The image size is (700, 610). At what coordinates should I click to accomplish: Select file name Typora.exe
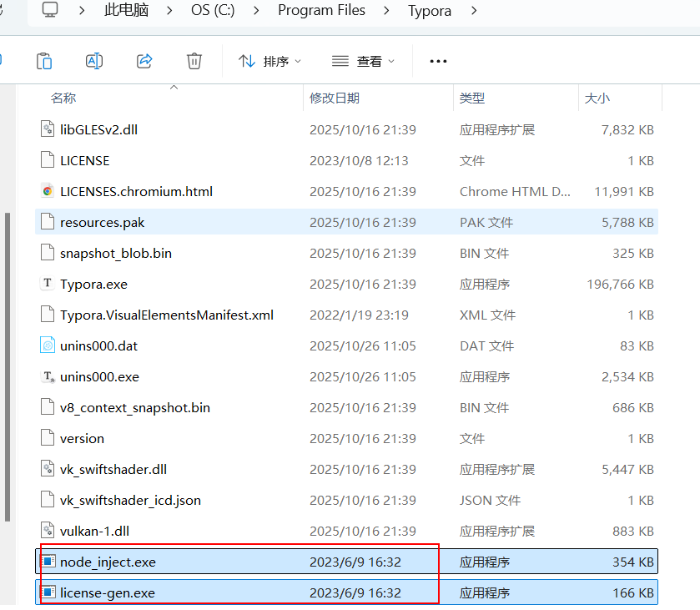93,285
